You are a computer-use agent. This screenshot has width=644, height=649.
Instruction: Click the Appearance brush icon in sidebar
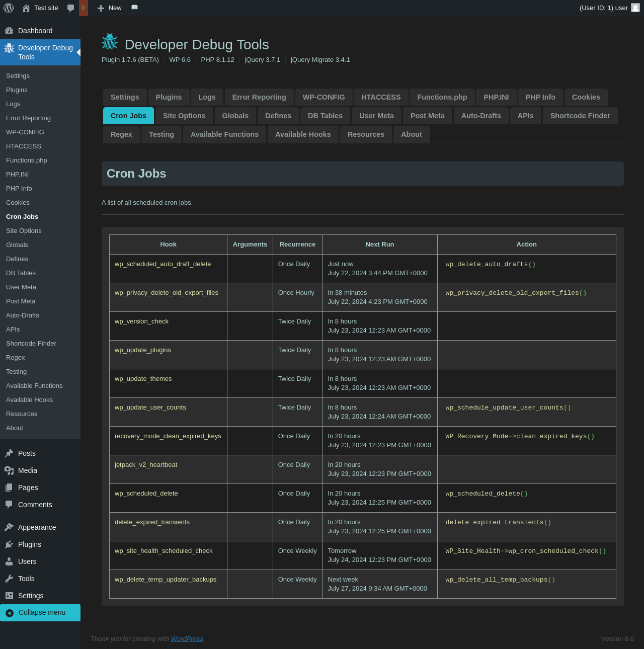(9, 527)
